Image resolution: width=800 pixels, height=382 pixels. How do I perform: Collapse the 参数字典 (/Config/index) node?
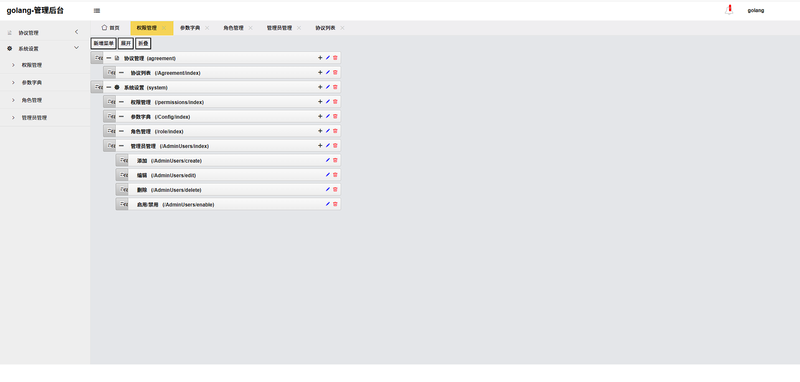(x=121, y=116)
